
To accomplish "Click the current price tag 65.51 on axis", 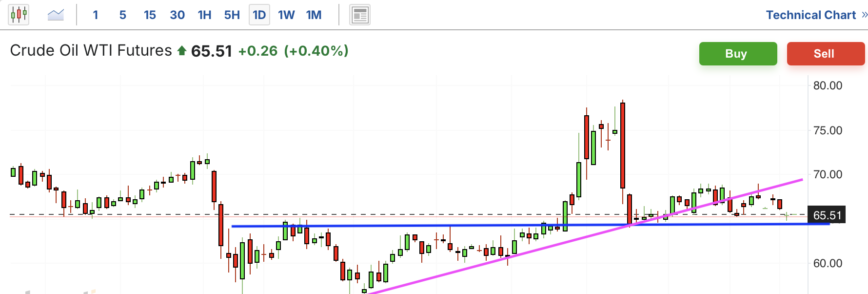I will coord(827,215).
